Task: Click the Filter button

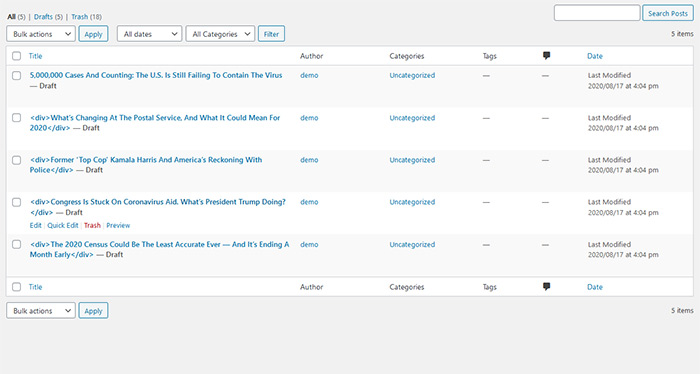Action: (271, 34)
